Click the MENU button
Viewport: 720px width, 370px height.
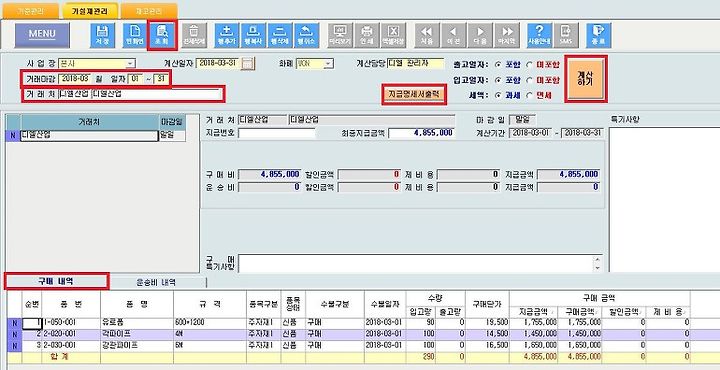click(x=42, y=35)
